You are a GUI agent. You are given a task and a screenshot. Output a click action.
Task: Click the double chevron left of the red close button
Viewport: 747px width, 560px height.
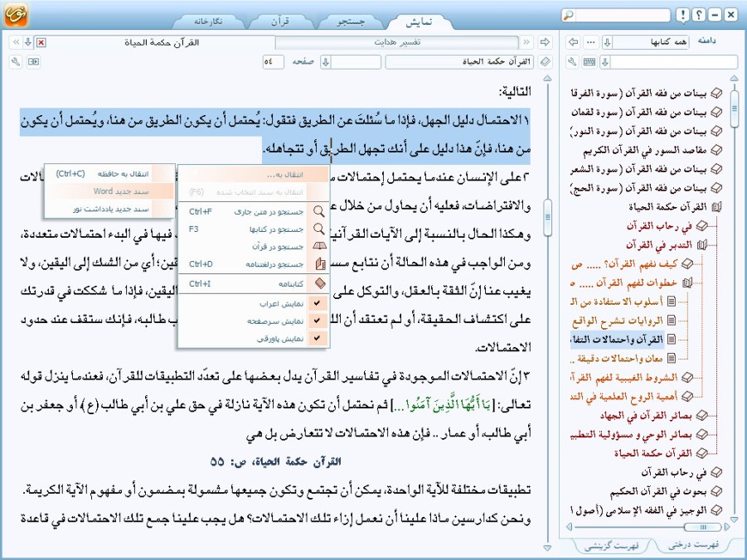(17, 42)
